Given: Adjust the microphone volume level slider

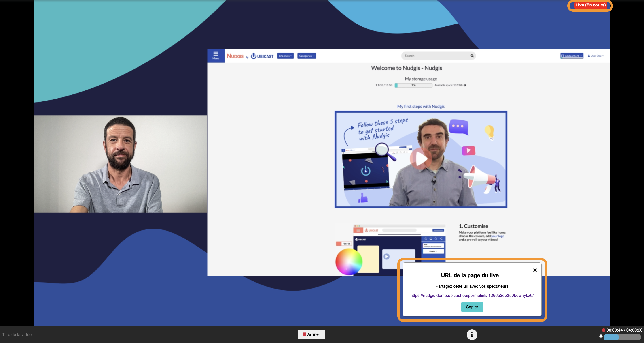Looking at the screenshot, I should point(622,337).
